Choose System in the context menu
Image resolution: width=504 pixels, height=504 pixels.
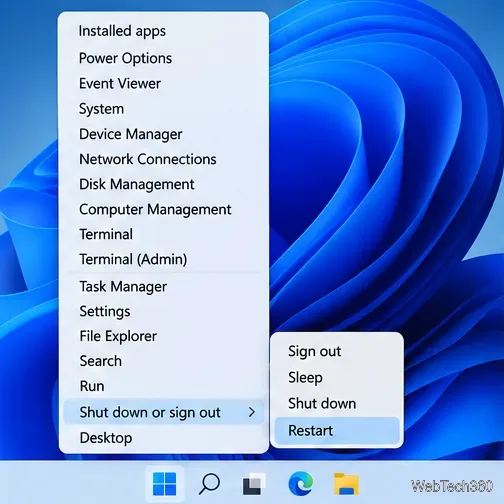[164, 109]
